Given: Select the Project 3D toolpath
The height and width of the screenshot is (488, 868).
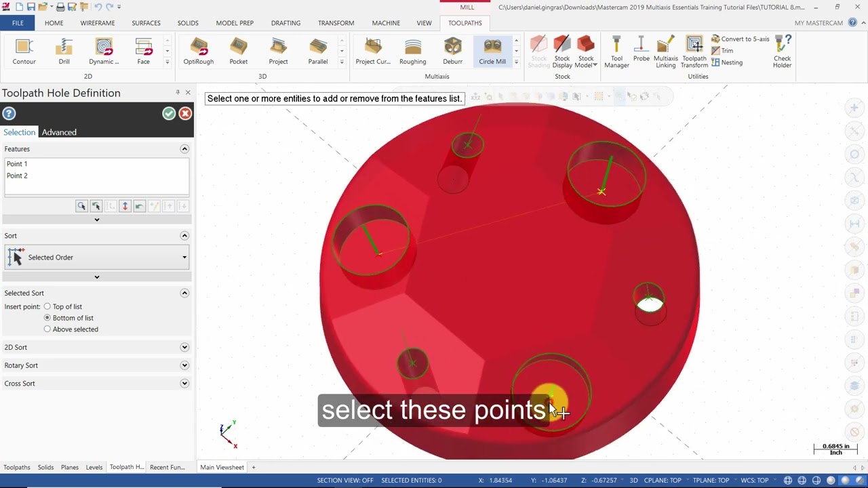Looking at the screenshot, I should tap(278, 52).
